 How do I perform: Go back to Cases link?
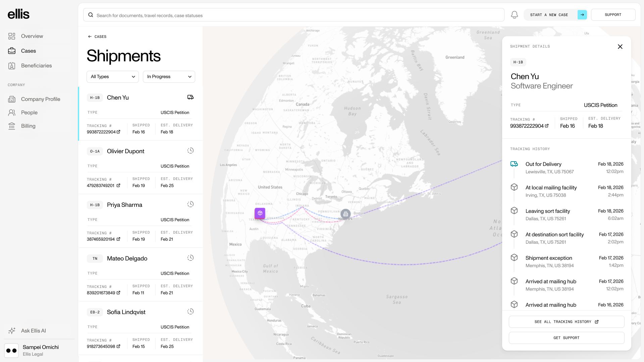[97, 37]
